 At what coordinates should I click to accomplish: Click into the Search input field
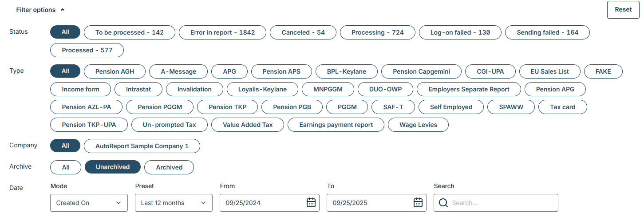point(502,203)
